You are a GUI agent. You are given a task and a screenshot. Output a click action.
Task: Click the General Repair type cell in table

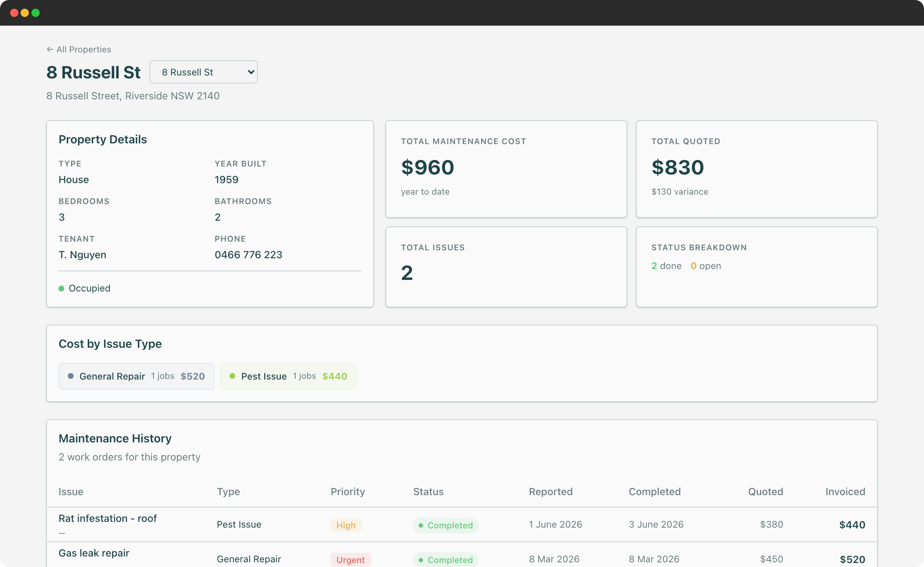(249, 559)
